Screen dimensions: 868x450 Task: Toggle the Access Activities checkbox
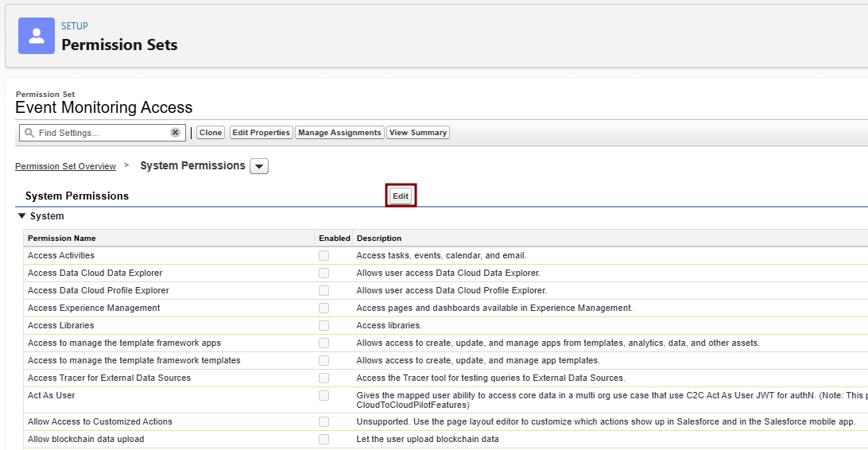click(x=324, y=256)
